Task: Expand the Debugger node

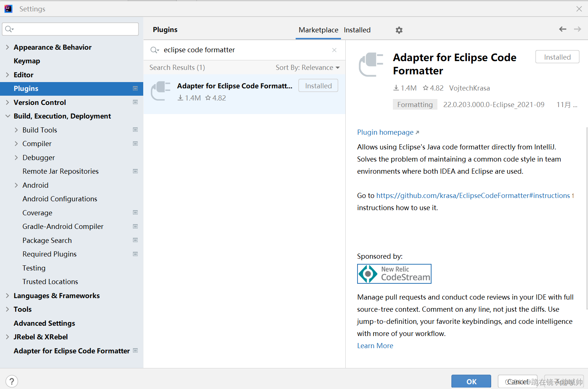Action: [x=16, y=158]
